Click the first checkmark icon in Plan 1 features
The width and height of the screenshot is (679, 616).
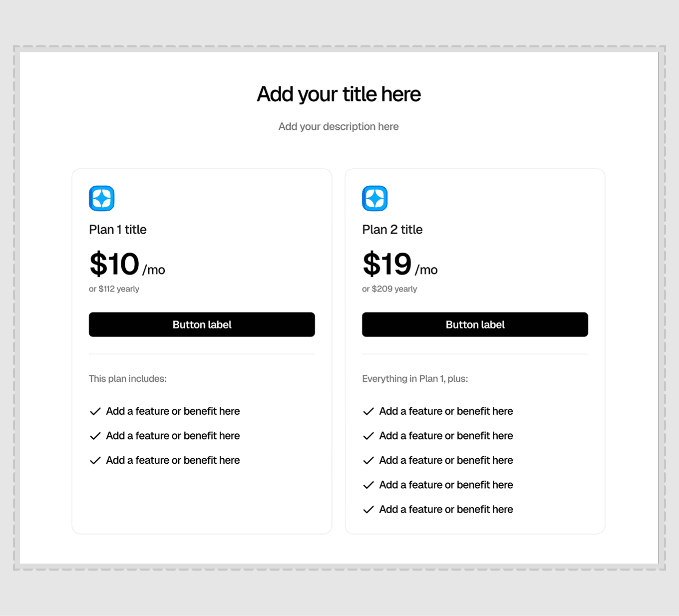coord(95,411)
